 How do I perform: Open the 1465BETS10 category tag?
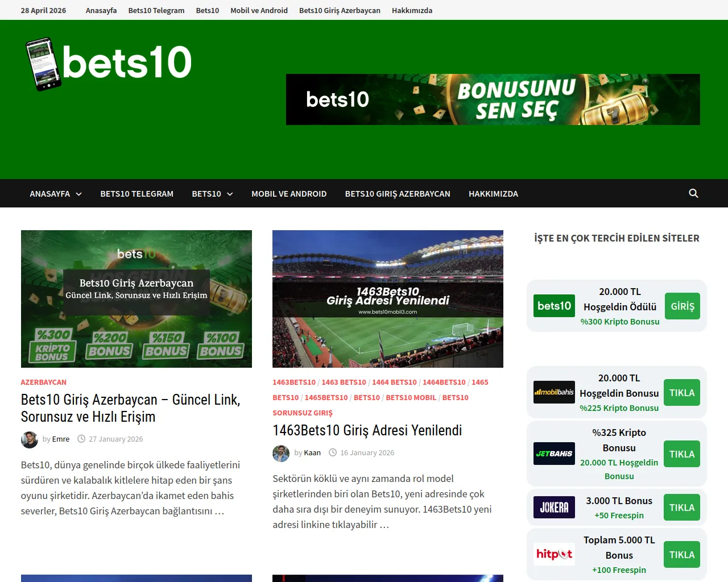pyautogui.click(x=326, y=397)
